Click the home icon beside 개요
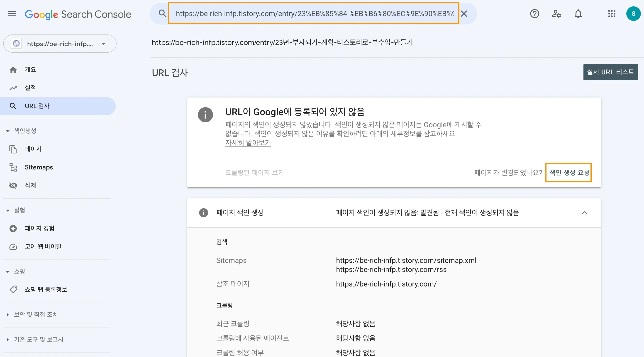This screenshot has width=644, height=357. [13, 69]
